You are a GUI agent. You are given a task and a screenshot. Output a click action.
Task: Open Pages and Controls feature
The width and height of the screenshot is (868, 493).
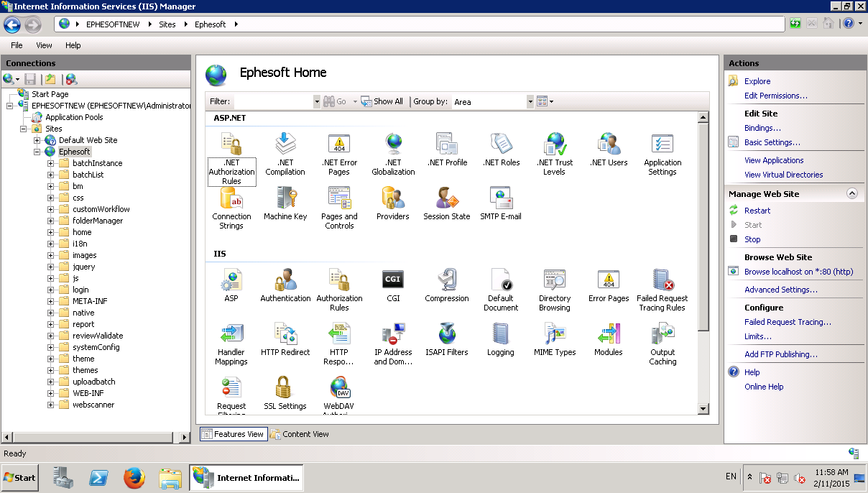pos(339,208)
